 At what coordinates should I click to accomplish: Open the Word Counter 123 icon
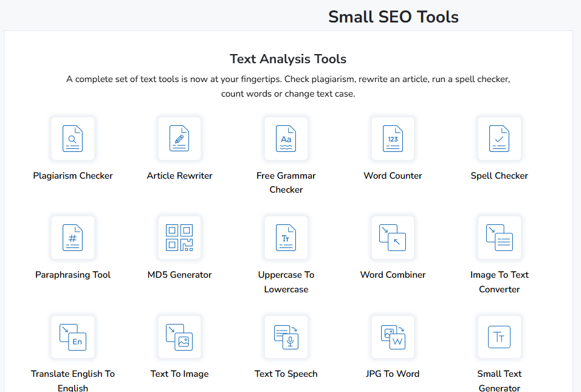pos(393,139)
